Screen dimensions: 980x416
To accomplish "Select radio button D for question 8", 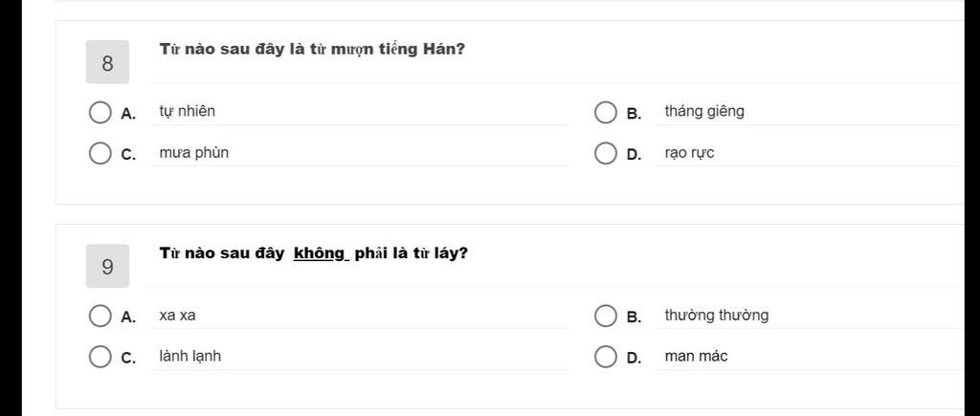I will (x=605, y=153).
